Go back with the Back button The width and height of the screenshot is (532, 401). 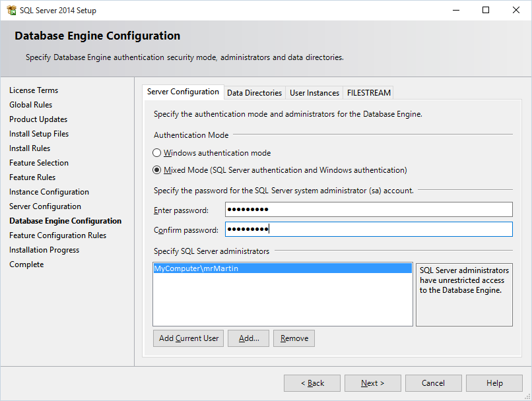(312, 383)
